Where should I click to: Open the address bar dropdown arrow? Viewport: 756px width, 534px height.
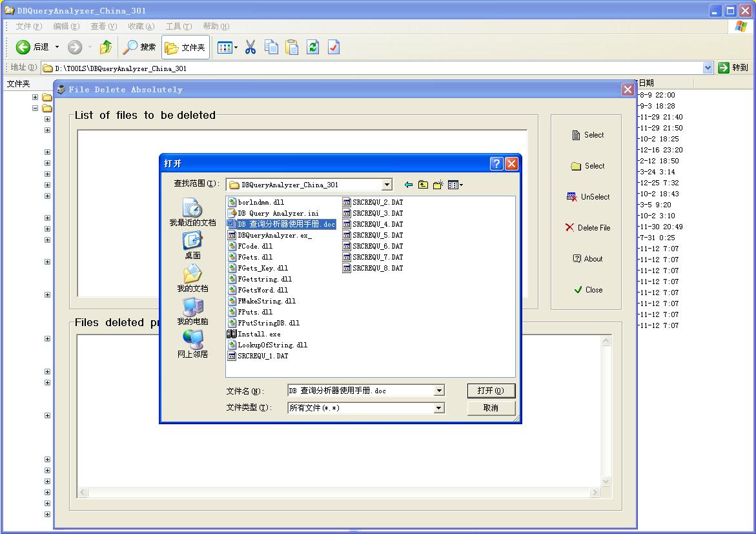[708, 68]
